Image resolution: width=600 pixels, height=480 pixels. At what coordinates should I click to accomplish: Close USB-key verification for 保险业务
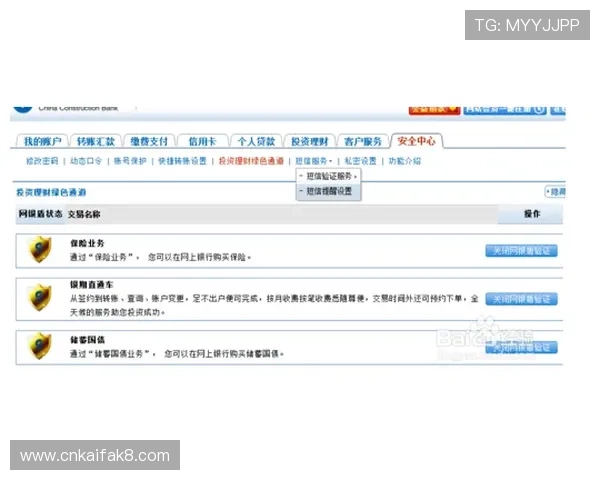pos(521,251)
